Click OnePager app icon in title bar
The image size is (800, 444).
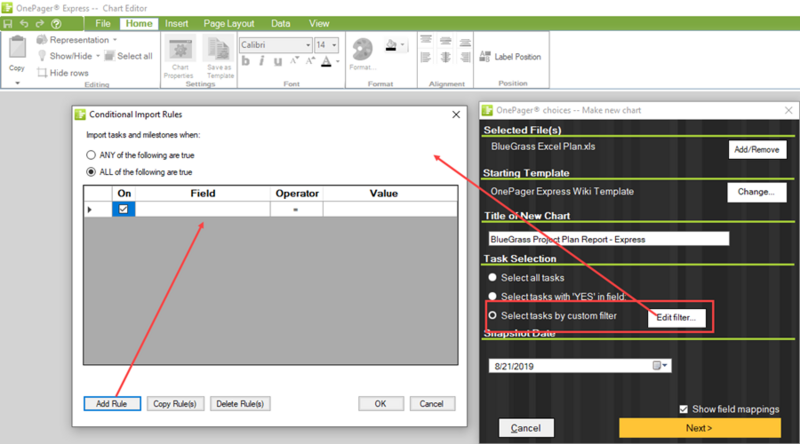tap(7, 7)
